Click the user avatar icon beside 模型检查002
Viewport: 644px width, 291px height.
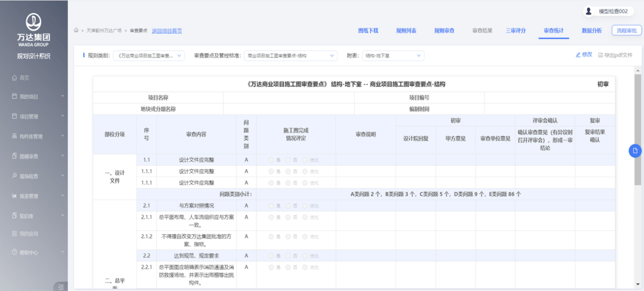click(589, 11)
